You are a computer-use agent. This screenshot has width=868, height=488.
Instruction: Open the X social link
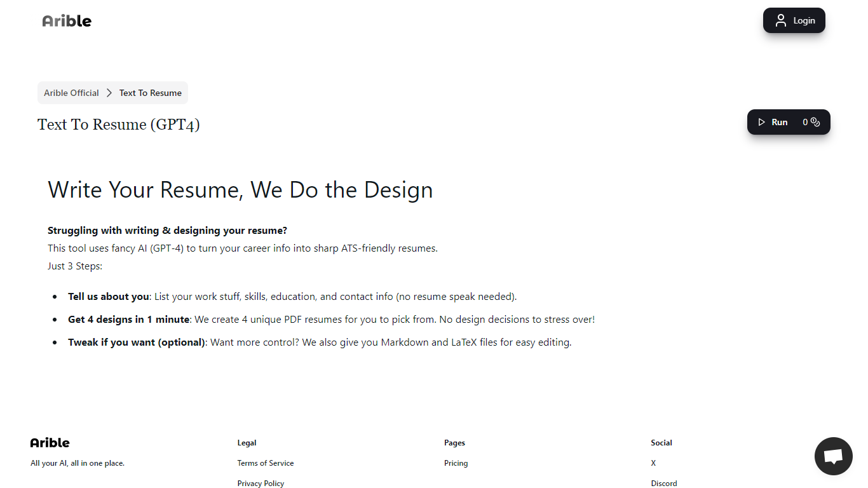(x=653, y=463)
